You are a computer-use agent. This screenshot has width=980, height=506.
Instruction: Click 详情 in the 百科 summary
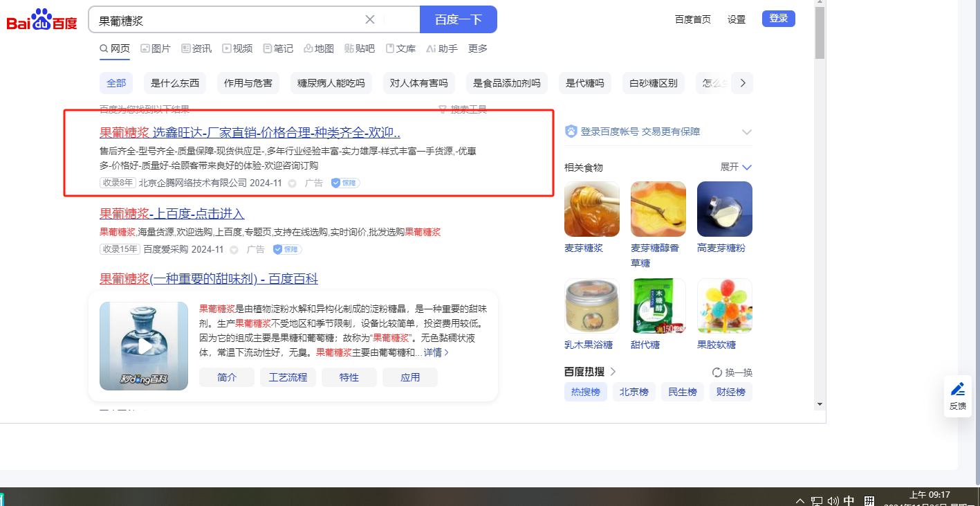click(436, 352)
